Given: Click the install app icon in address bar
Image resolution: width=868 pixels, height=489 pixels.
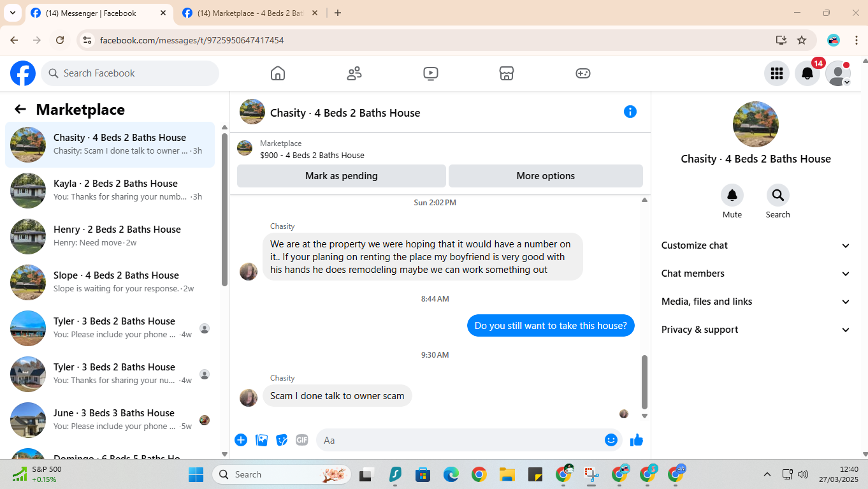Looking at the screenshot, I should pyautogui.click(x=781, y=40).
